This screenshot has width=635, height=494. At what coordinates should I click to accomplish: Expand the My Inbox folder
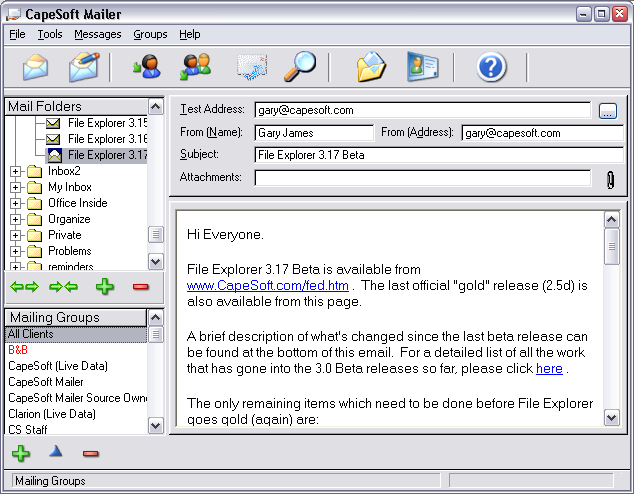tap(15, 187)
